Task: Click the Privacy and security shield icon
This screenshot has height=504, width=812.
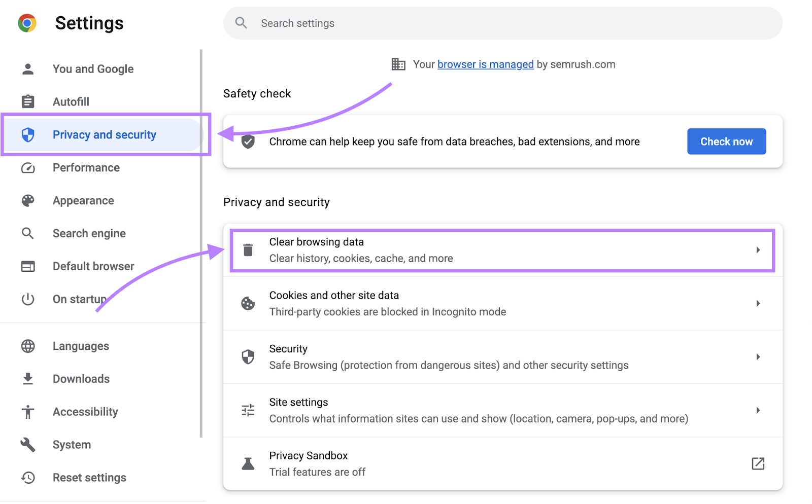Action: [x=28, y=134]
